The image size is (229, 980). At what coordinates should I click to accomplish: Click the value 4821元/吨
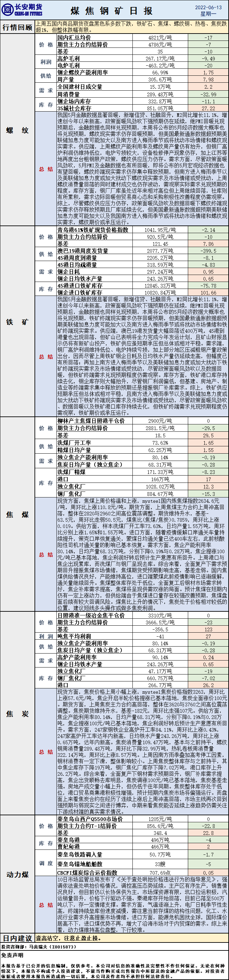(160, 38)
